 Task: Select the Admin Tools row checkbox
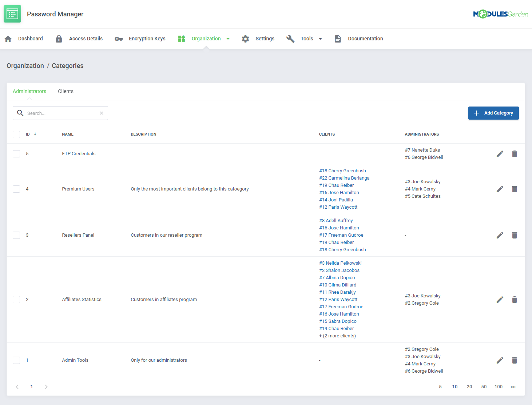pyautogui.click(x=16, y=360)
